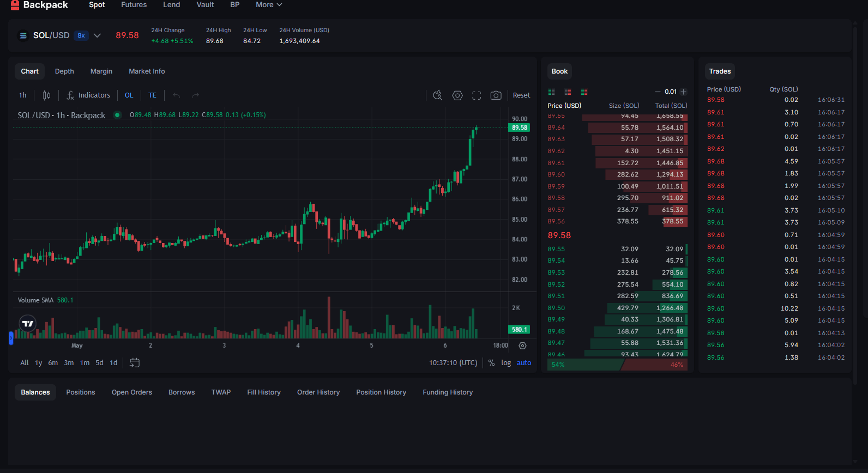Image resolution: width=868 pixels, height=473 pixels.
Task: Switch to the Margin tab
Action: pos(101,71)
